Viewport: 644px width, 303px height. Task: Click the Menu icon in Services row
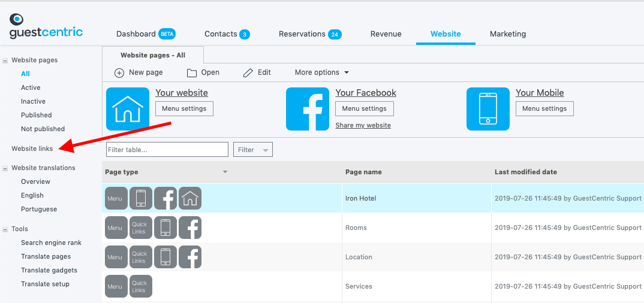[116, 286]
